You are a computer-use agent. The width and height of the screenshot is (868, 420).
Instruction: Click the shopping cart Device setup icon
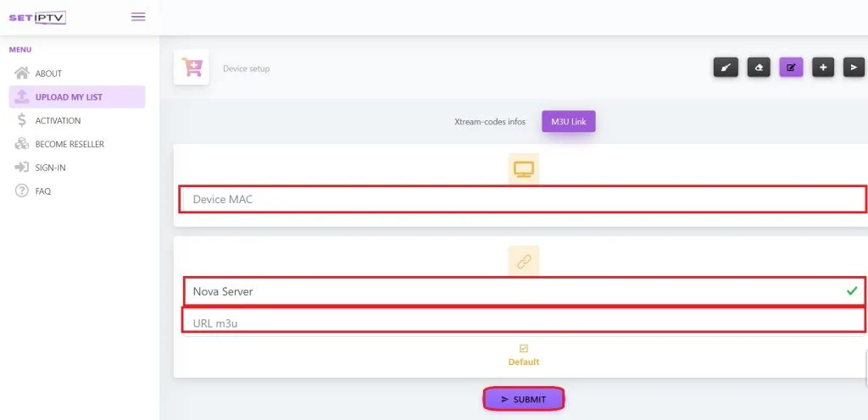(192, 68)
